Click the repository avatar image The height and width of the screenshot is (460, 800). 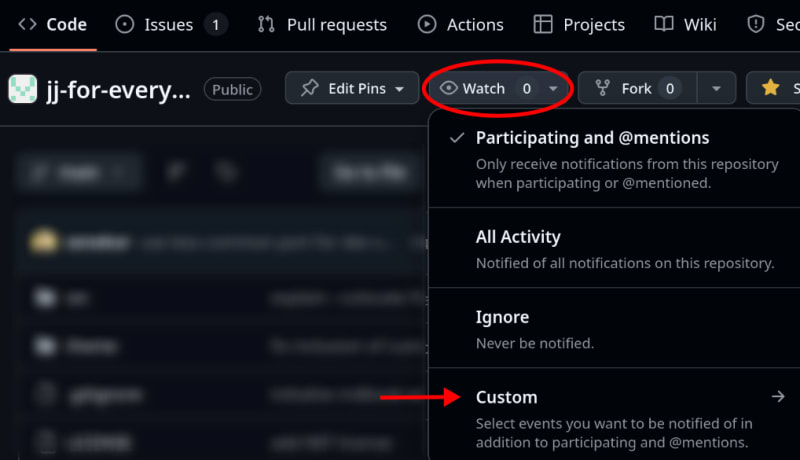pos(22,89)
